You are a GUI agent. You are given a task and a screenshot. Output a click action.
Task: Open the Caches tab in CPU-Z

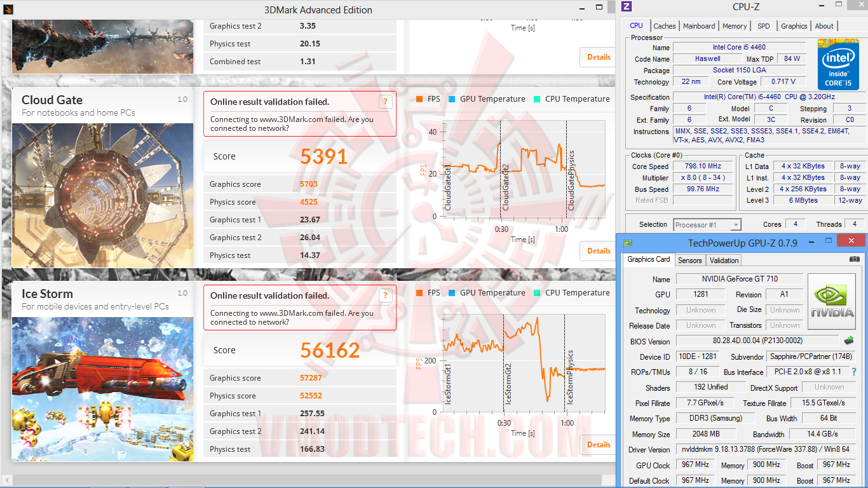(665, 26)
